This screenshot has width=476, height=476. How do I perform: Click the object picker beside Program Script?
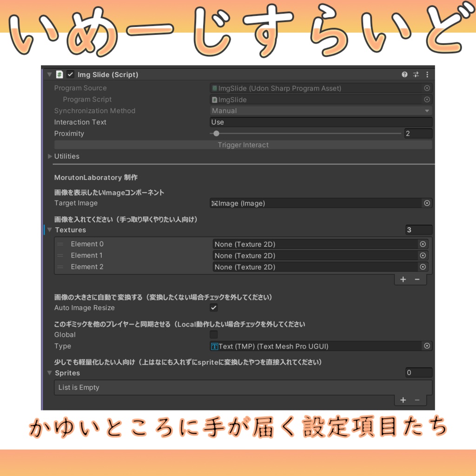pyautogui.click(x=427, y=99)
